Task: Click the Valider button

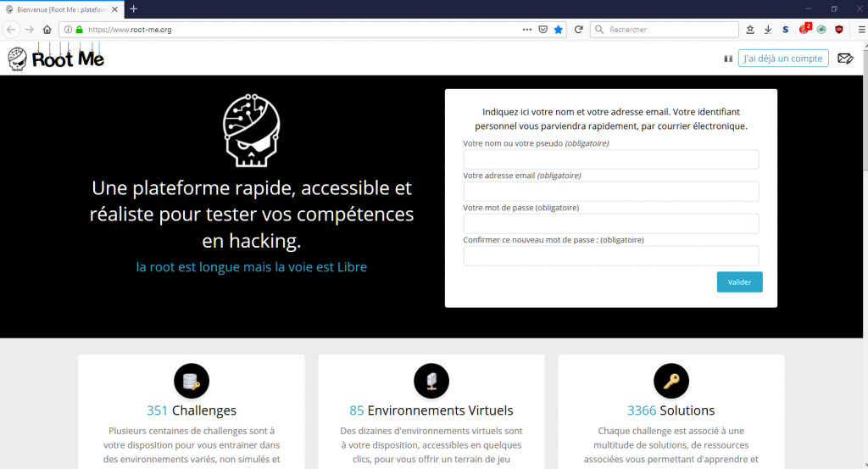Action: point(739,282)
